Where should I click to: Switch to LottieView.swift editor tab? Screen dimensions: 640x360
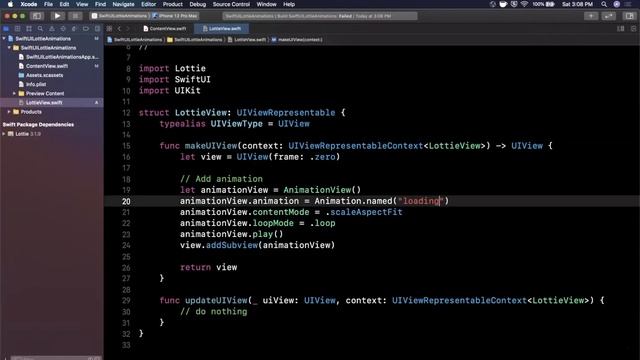point(222,29)
